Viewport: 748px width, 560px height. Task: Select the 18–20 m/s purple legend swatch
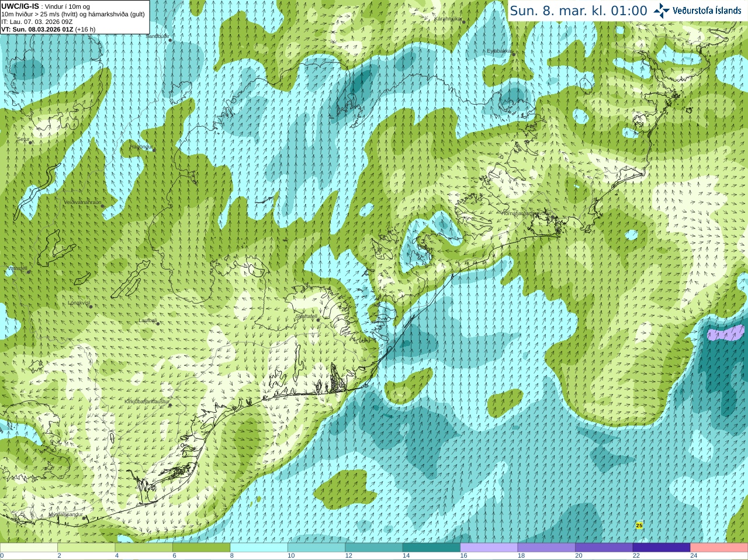pos(546,548)
